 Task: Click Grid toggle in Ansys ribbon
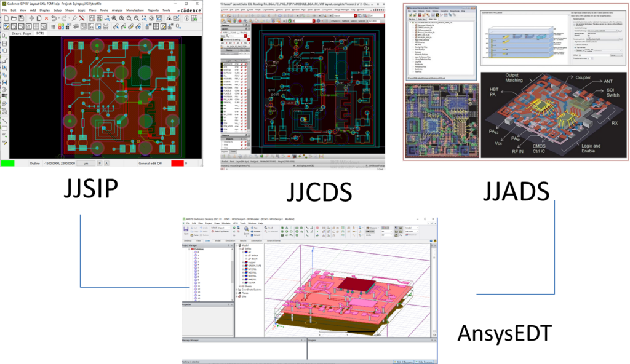(x=385, y=228)
